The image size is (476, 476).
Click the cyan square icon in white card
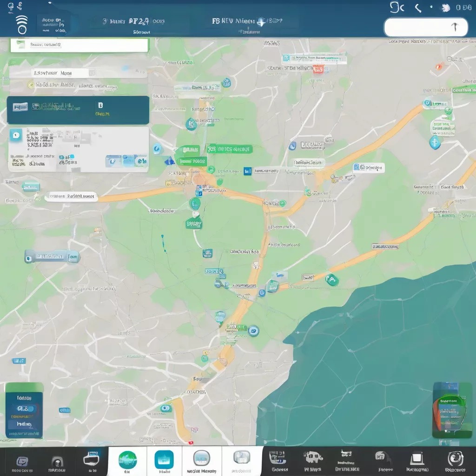pyautogui.click(x=15, y=135)
